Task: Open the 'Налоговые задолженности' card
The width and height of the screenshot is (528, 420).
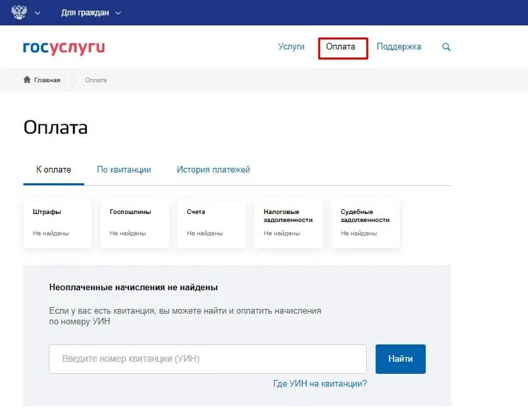Action: point(289,223)
